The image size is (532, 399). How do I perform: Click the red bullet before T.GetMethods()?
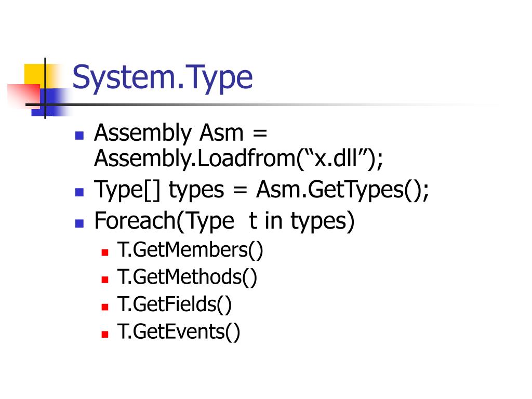point(105,280)
